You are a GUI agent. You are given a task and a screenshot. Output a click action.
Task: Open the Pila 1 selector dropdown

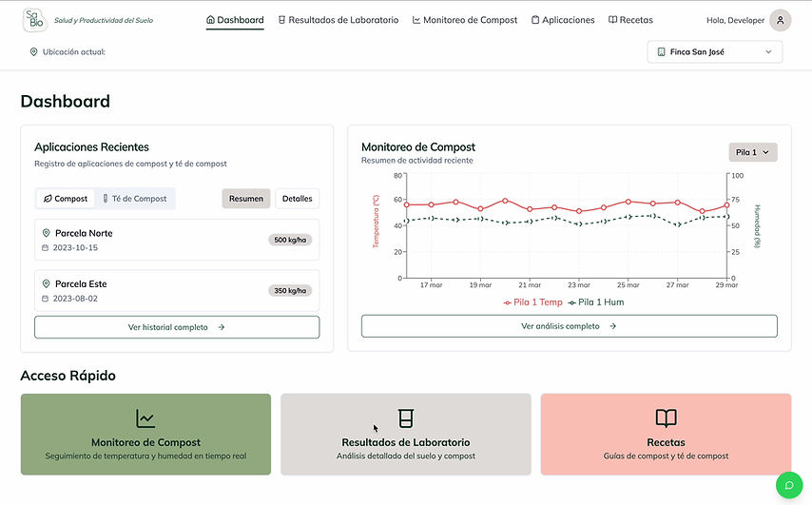pos(753,152)
